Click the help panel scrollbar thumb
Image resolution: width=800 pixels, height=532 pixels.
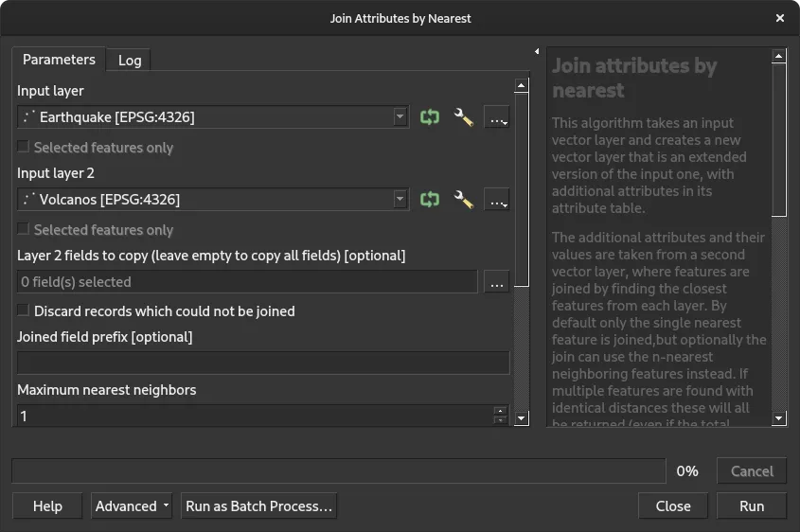click(778, 140)
